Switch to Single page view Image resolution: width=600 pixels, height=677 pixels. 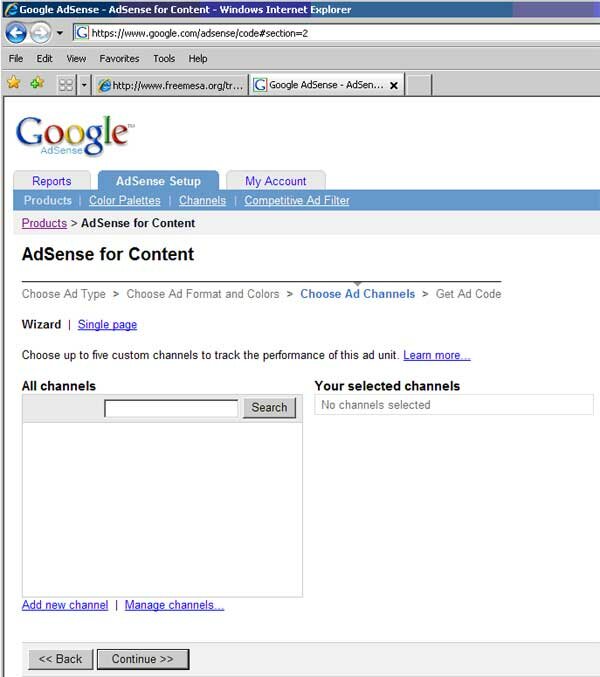click(x=107, y=324)
